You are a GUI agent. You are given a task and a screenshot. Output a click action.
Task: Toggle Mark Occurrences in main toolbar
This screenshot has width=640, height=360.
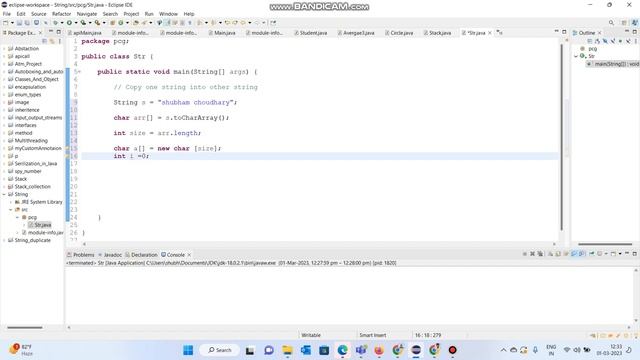167,23
